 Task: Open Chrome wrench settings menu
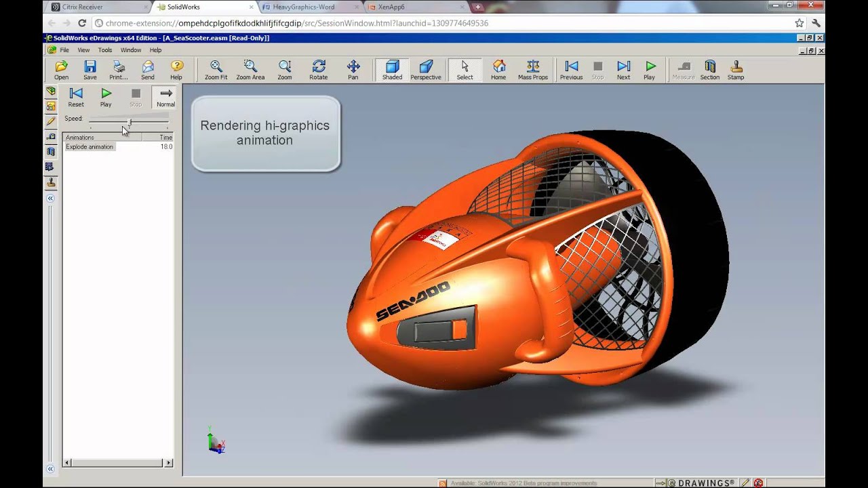(x=816, y=23)
